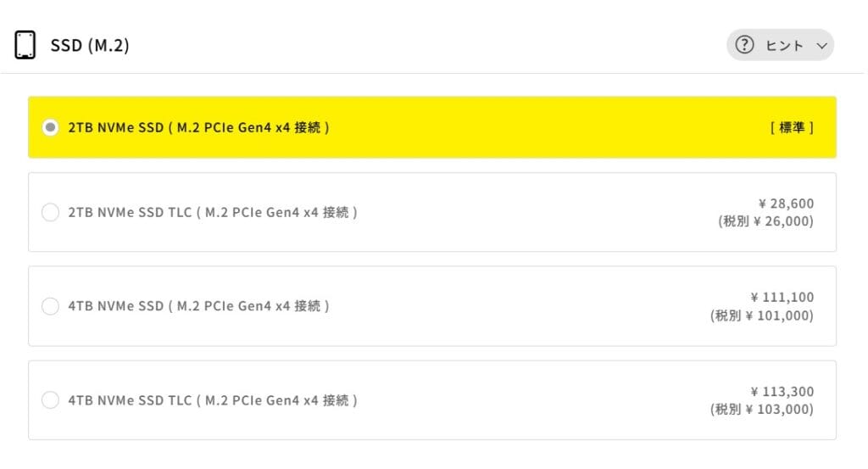868x469 pixels.
Task: Expand the ヒント dropdown chevron
Action: pos(821,47)
